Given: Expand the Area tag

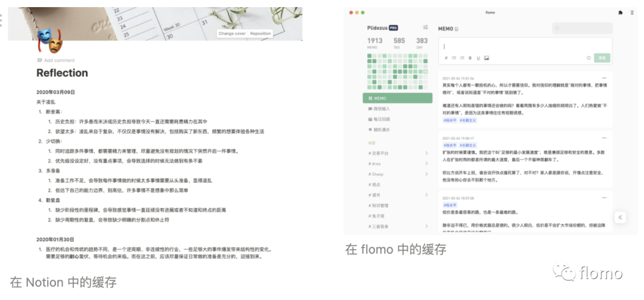Looking at the screenshot, I should [x=427, y=163].
